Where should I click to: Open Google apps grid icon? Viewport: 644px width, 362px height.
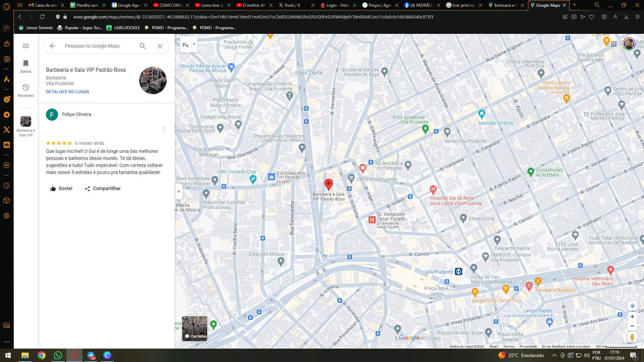pos(614,44)
